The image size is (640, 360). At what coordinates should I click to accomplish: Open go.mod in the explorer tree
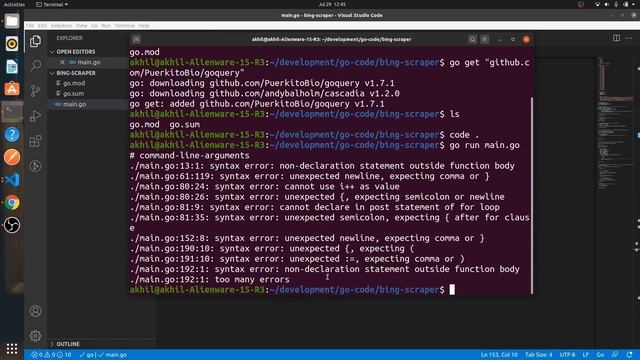pos(74,83)
